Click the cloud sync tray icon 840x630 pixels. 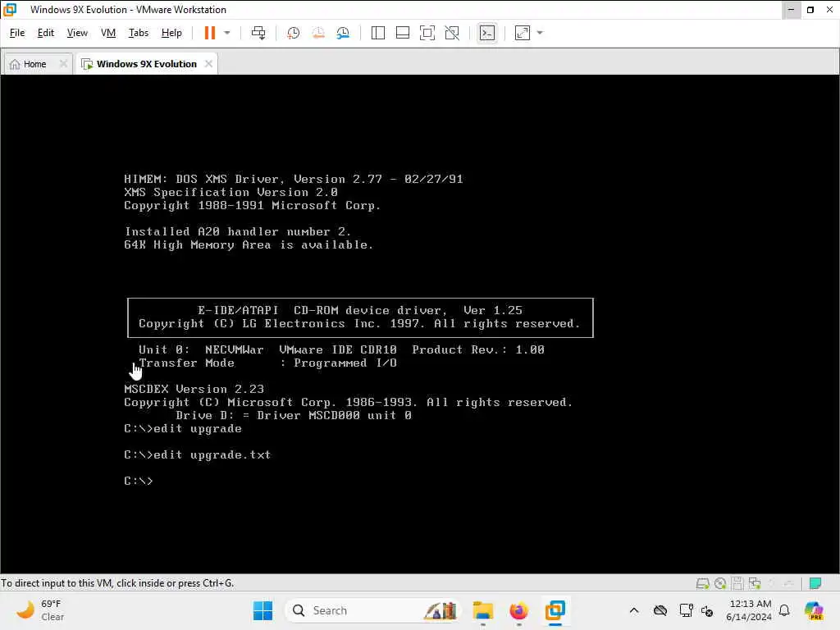pyautogui.click(x=660, y=610)
